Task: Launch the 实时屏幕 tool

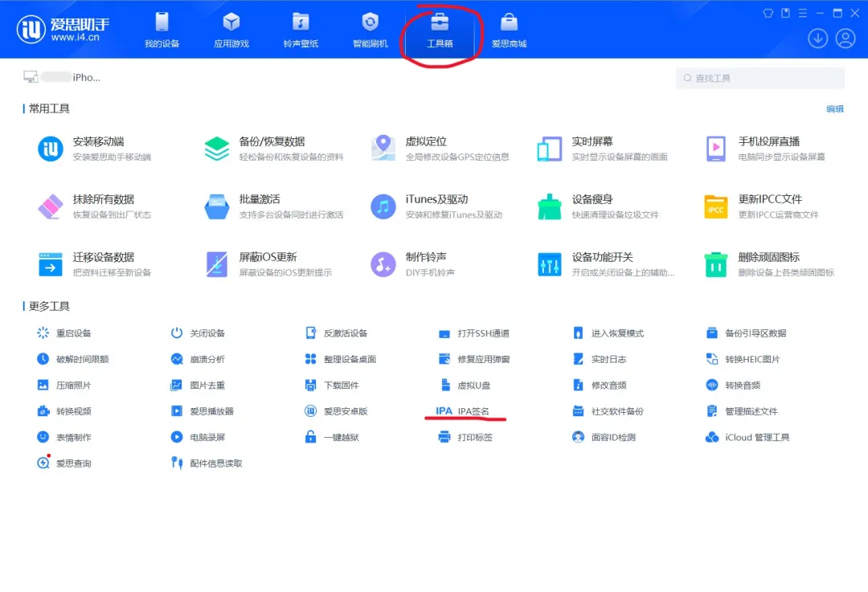Action: tap(602, 149)
